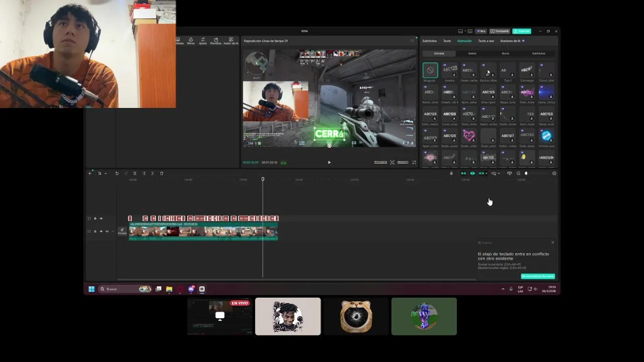Choose the Ninguno animation option
Screen dimensions: 644x362
click(430, 70)
